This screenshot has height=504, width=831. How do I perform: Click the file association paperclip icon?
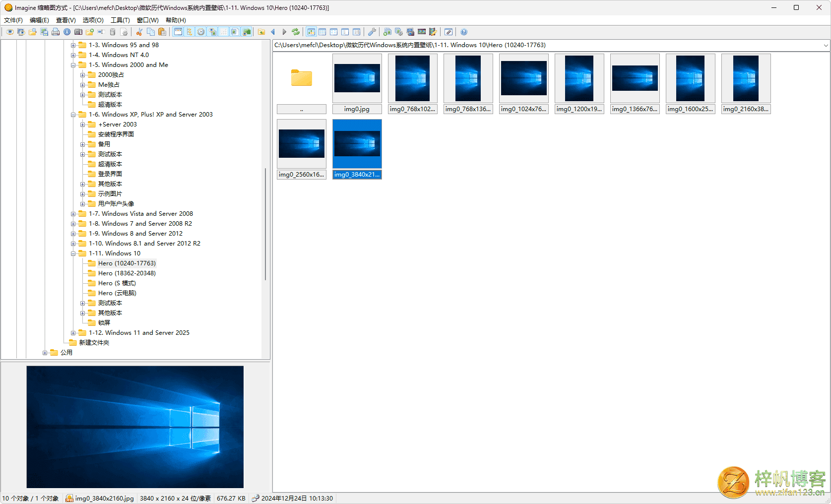pos(448,32)
